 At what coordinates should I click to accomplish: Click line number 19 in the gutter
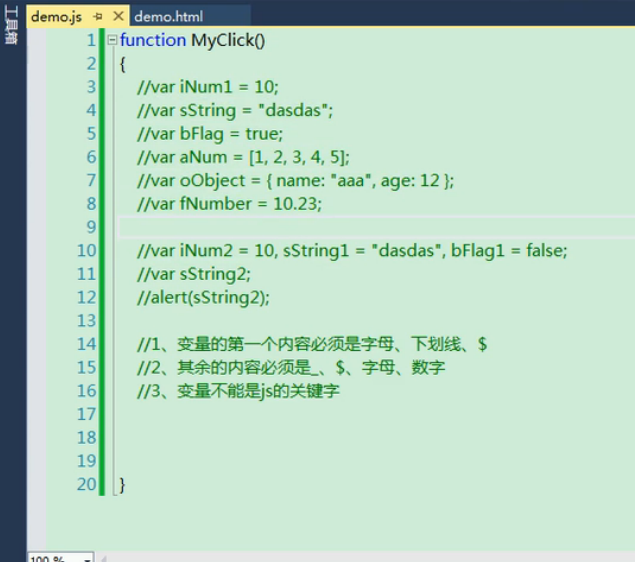(87, 461)
